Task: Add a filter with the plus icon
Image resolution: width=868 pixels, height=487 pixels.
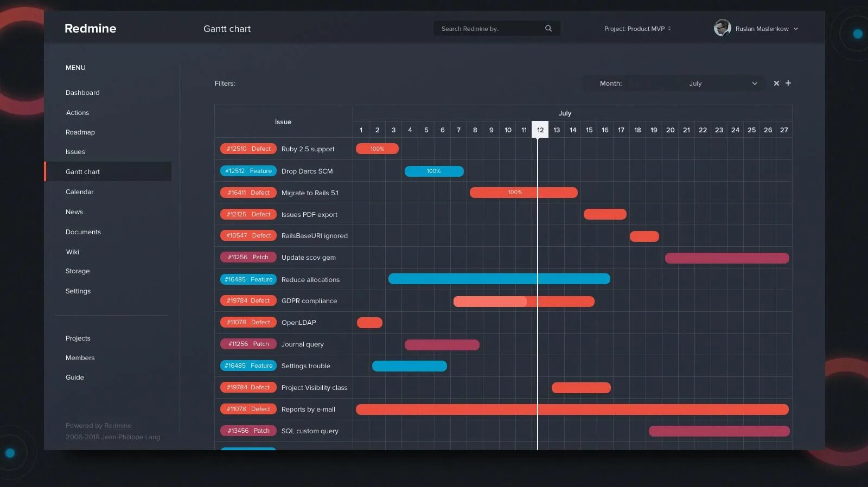Action: (788, 83)
